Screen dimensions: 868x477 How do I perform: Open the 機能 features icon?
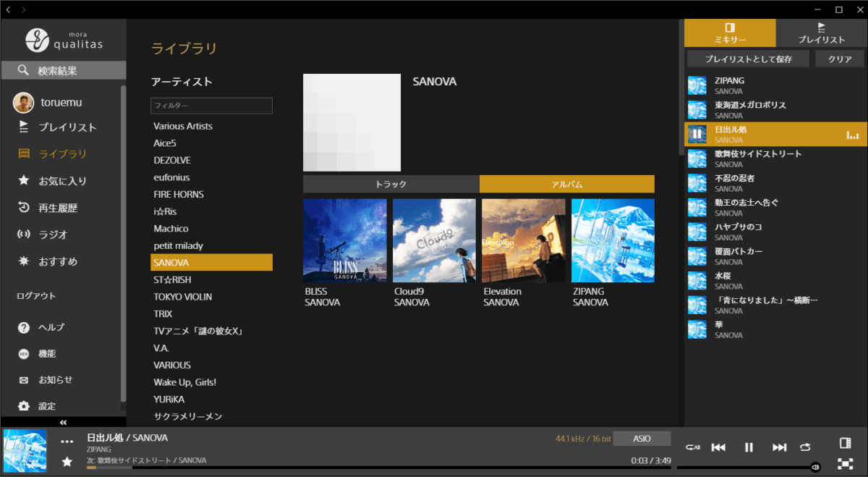[24, 354]
